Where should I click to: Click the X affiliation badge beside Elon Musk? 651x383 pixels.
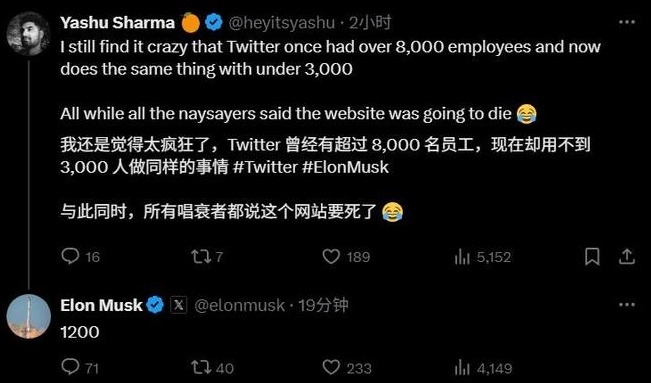point(179,305)
